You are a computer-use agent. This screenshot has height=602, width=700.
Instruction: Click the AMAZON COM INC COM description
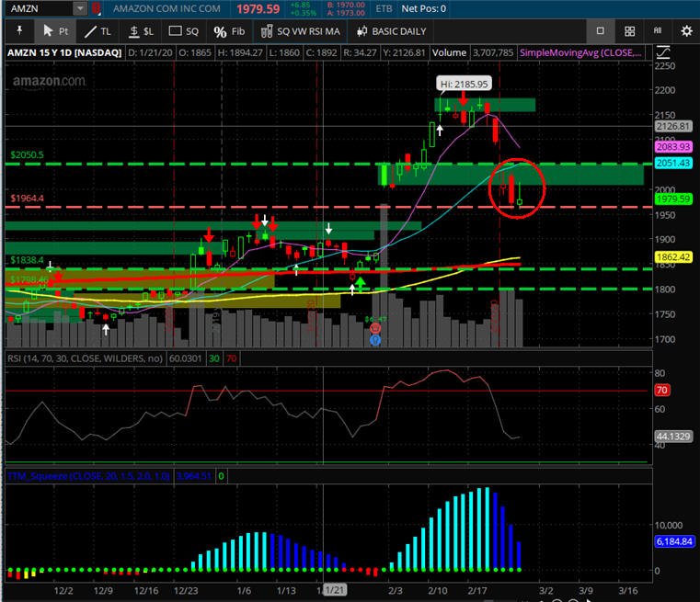166,8
